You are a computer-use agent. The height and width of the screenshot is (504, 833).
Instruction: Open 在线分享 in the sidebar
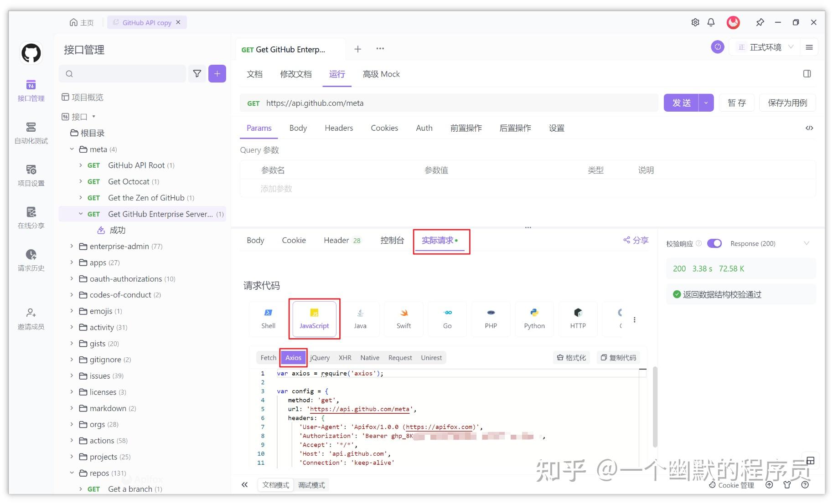pos(31,217)
